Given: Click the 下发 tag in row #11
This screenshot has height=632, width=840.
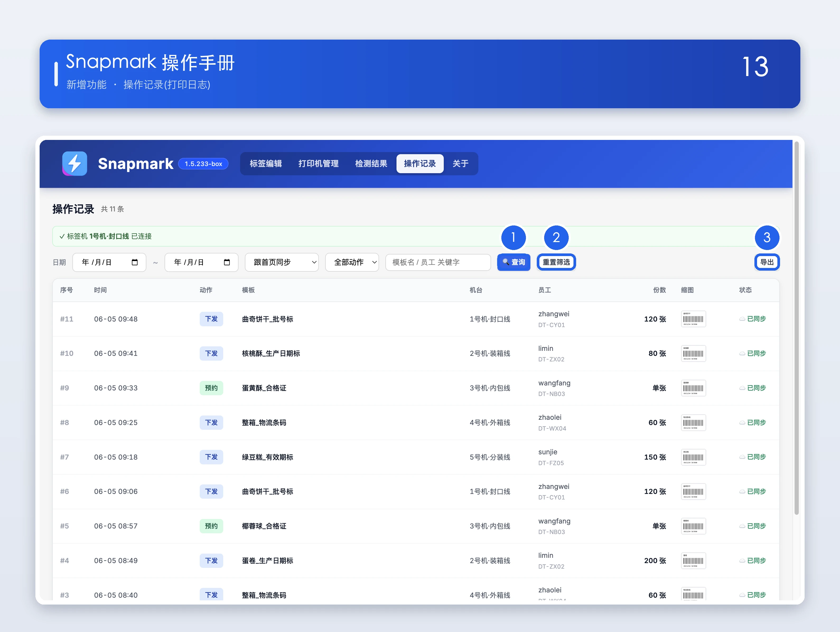Looking at the screenshot, I should 211,319.
